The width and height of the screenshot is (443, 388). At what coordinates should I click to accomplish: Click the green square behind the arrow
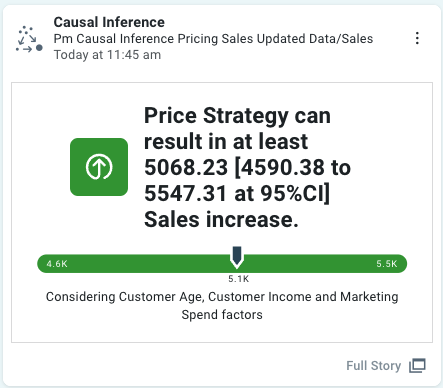(99, 167)
